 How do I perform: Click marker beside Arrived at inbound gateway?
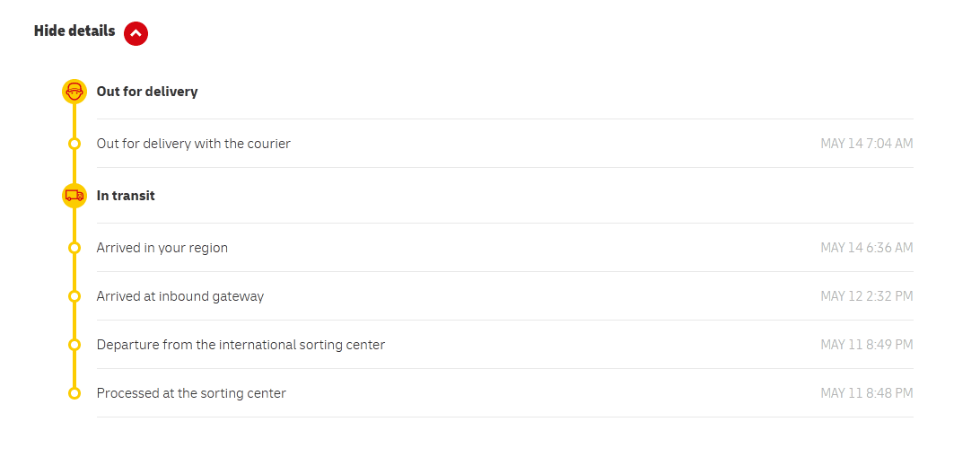74,296
